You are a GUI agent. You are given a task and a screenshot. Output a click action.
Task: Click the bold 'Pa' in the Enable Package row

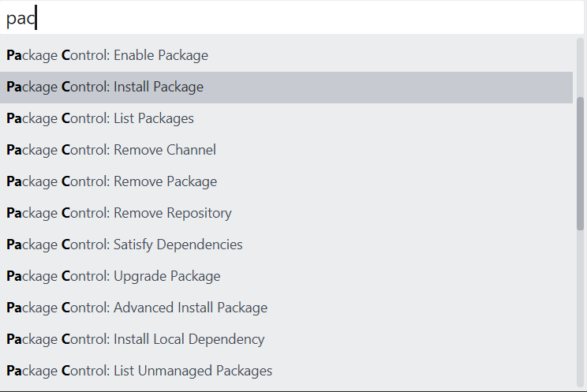(x=13, y=56)
